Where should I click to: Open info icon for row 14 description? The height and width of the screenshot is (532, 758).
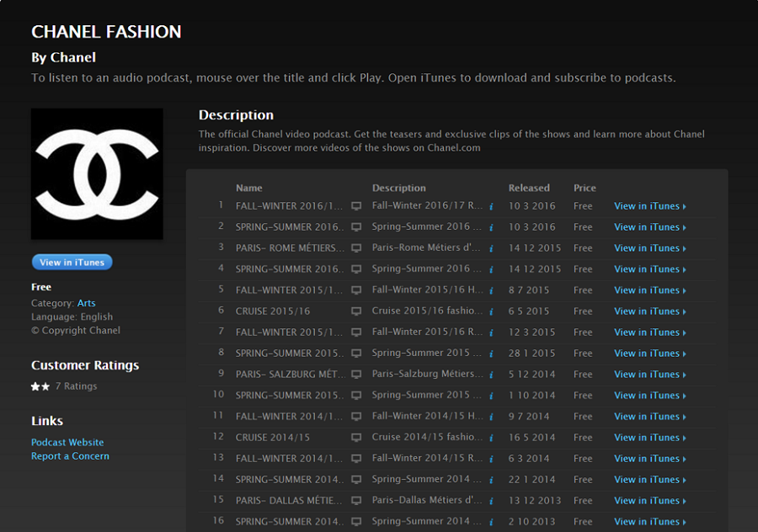tap(491, 481)
